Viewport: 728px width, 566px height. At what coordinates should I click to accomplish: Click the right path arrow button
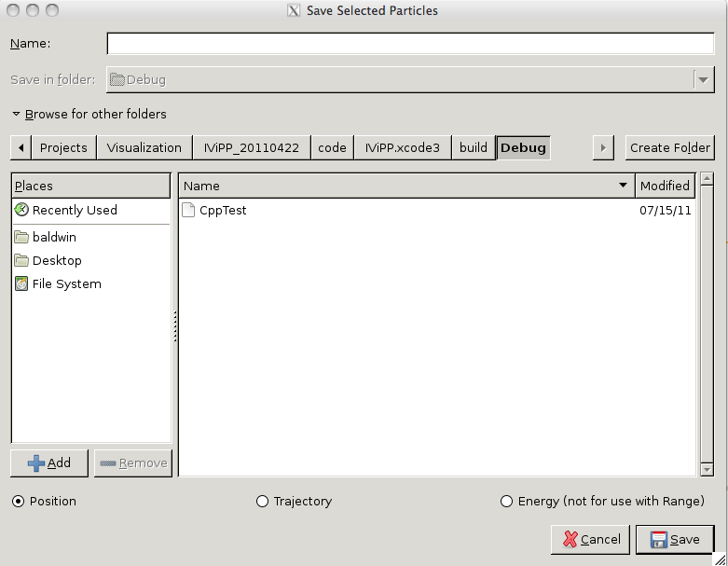[603, 147]
